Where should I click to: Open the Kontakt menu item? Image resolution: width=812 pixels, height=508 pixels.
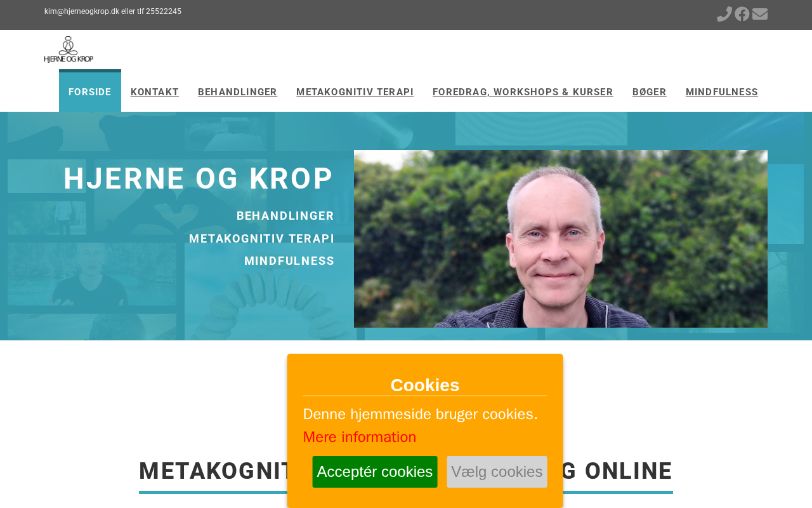155,92
